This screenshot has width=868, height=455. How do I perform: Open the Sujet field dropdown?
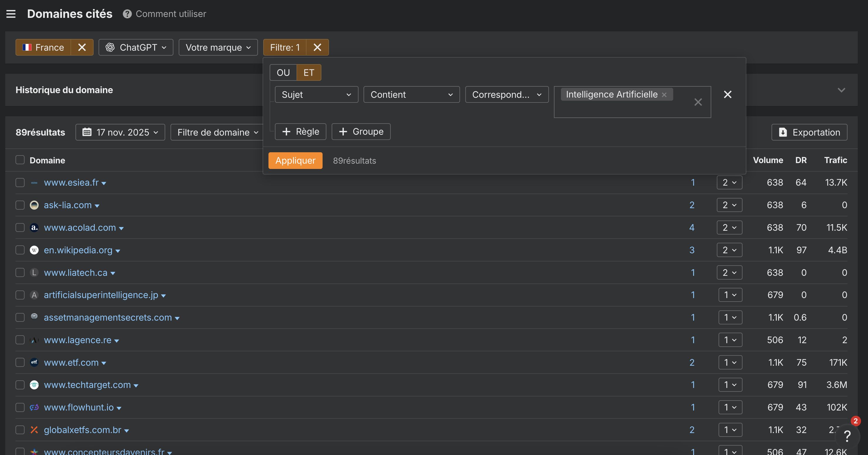point(316,95)
